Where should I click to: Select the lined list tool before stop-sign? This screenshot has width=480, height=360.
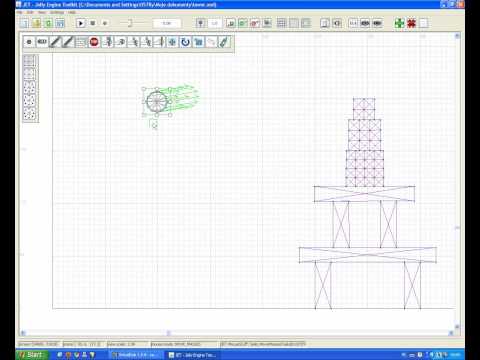[x=81, y=42]
